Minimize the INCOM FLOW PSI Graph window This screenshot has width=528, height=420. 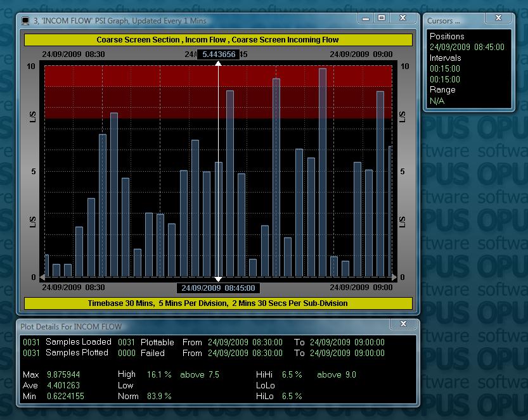[x=366, y=18]
